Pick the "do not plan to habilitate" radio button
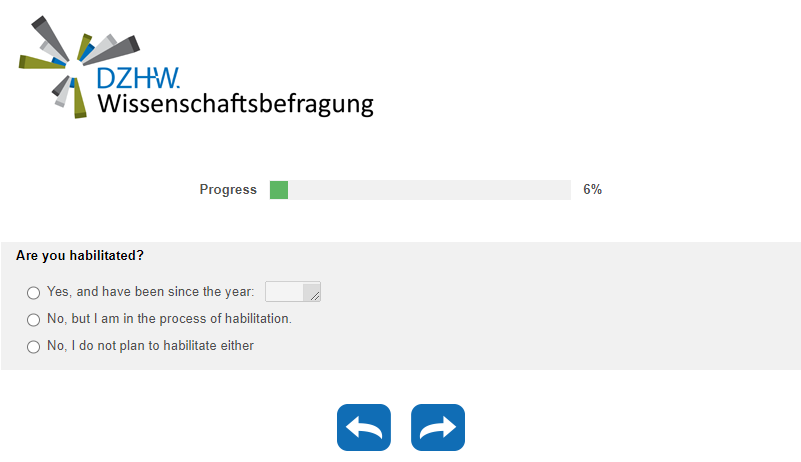The height and width of the screenshot is (462, 801). pos(34,347)
